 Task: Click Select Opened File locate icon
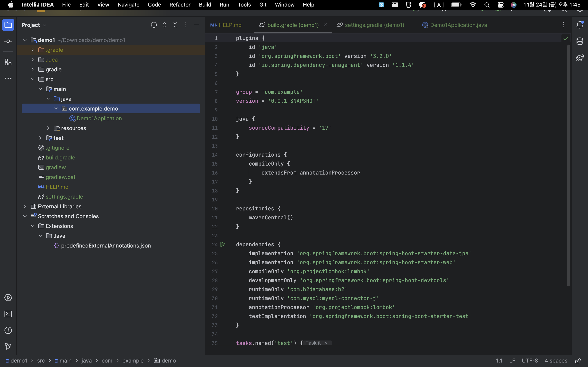coord(154,25)
